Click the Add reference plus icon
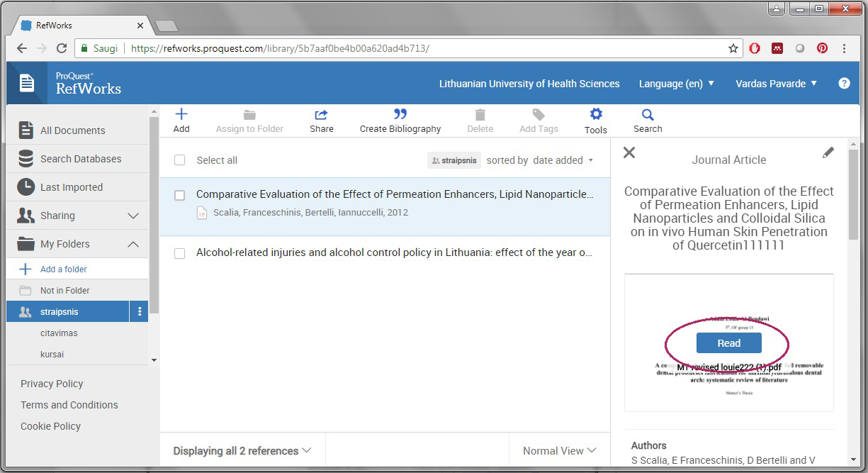Screen dimensions: 868x473 (181, 115)
